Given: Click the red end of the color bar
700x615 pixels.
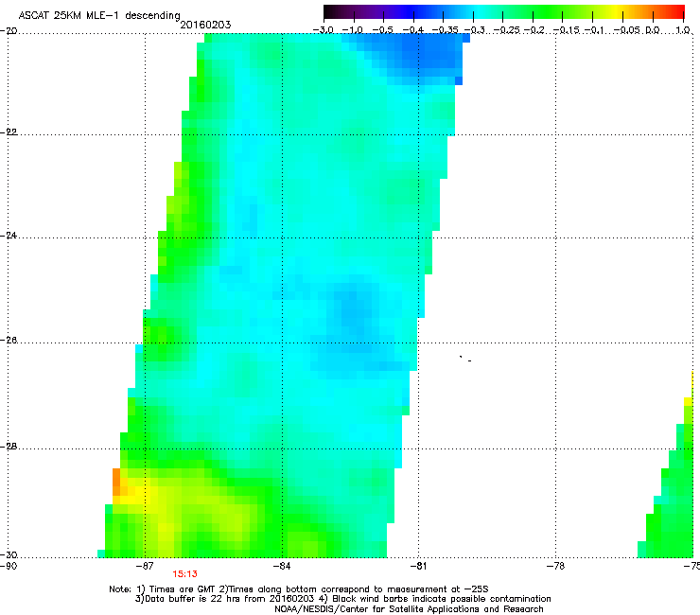Looking at the screenshot, I should 677,11.
